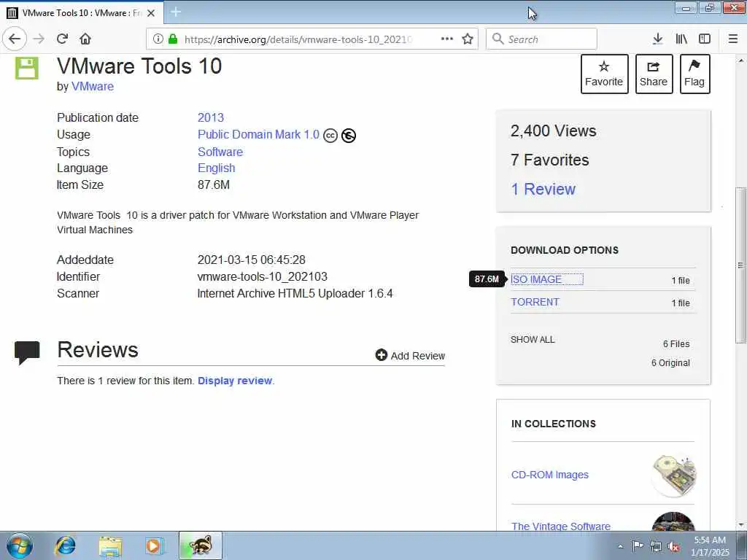This screenshot has width=747, height=560.
Task: Show site information icon in address bar
Action: pyautogui.click(x=158, y=39)
